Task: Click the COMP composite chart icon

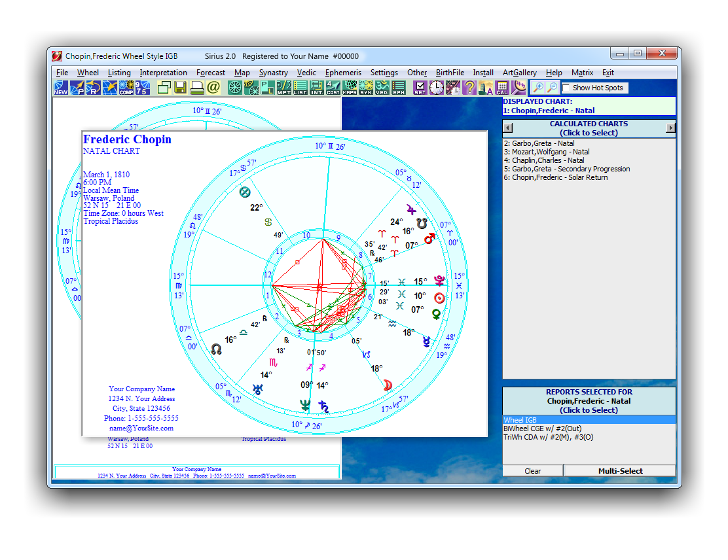Action: click(126, 88)
